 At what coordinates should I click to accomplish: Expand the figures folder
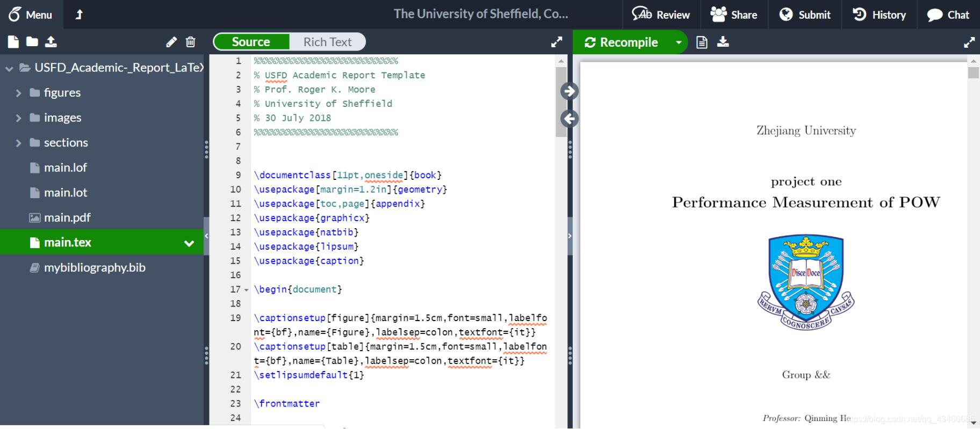tap(19, 93)
